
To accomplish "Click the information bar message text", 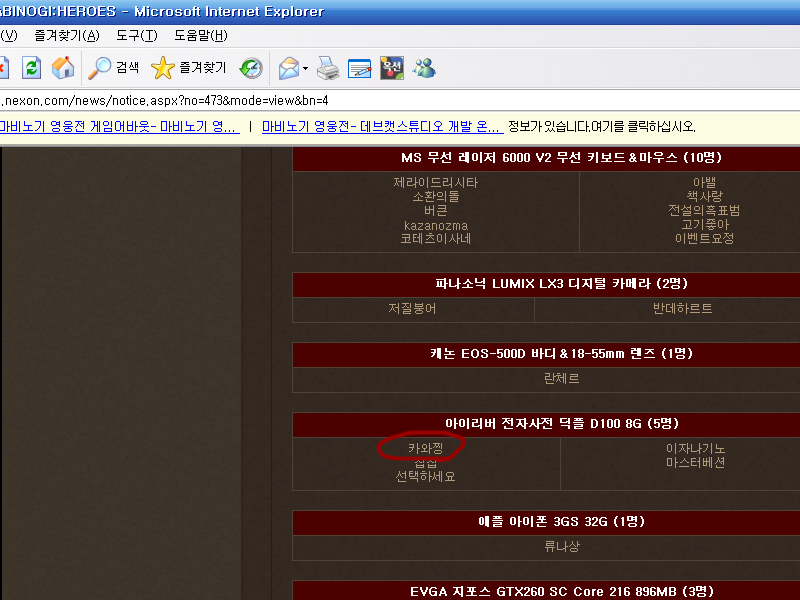I will [x=602, y=127].
